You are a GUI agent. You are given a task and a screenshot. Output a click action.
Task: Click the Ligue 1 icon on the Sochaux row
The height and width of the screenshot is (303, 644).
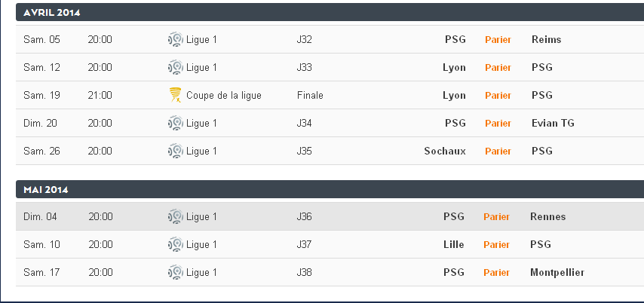pos(175,151)
